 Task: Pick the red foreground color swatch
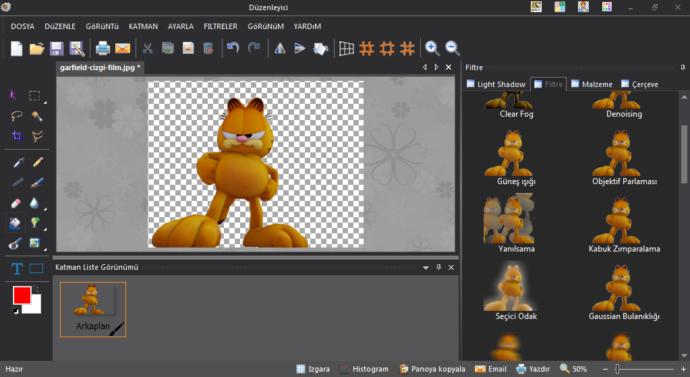[22, 295]
